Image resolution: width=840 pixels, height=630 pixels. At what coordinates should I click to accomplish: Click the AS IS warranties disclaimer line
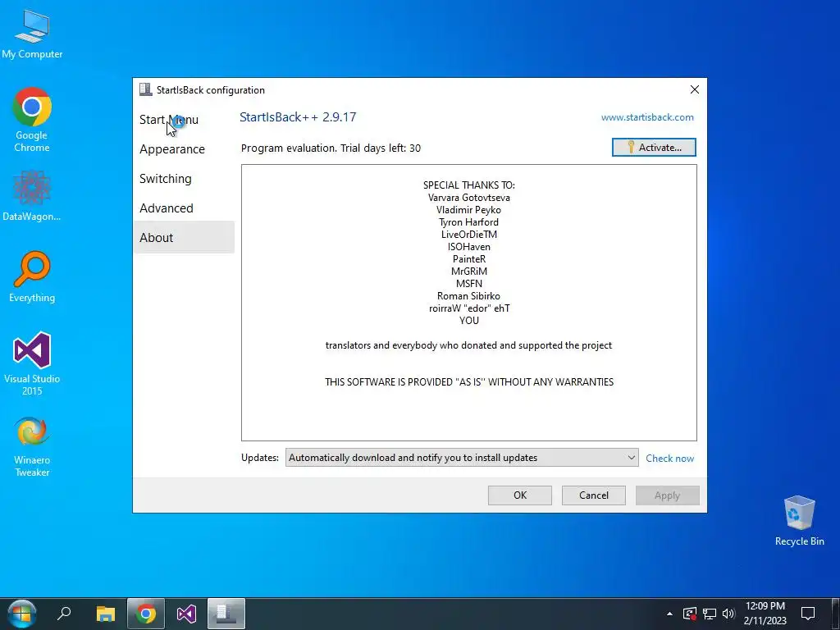[x=469, y=382]
